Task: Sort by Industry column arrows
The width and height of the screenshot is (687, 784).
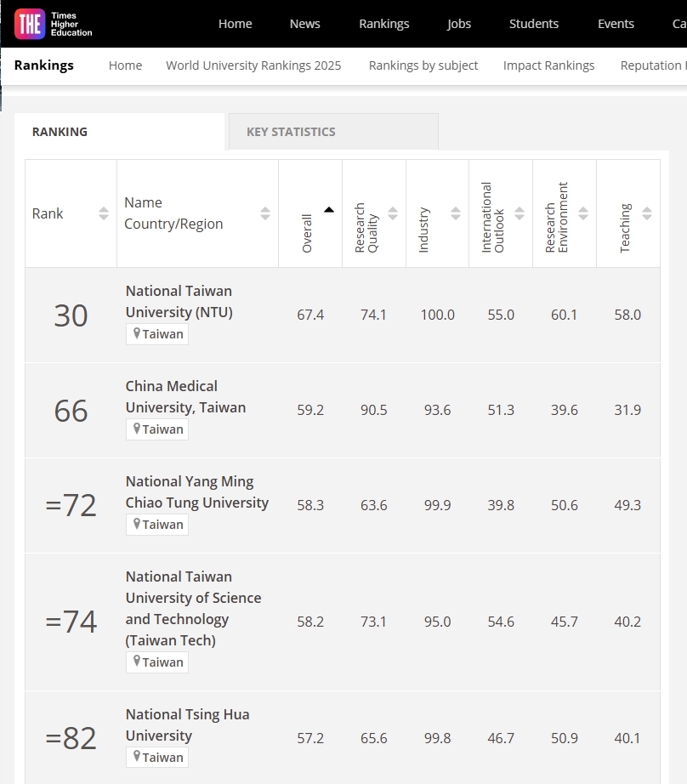Action: point(456,213)
